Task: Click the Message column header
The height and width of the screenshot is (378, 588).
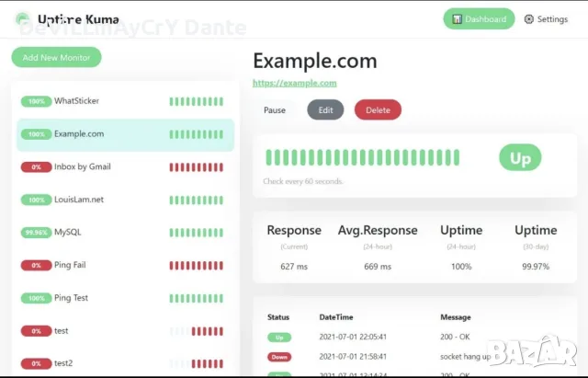Action: 456,317
